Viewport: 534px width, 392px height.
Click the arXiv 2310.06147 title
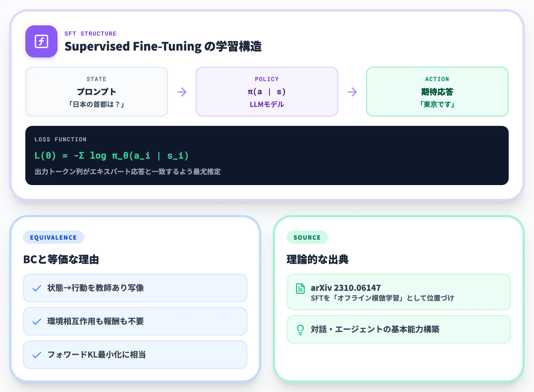[346, 288]
